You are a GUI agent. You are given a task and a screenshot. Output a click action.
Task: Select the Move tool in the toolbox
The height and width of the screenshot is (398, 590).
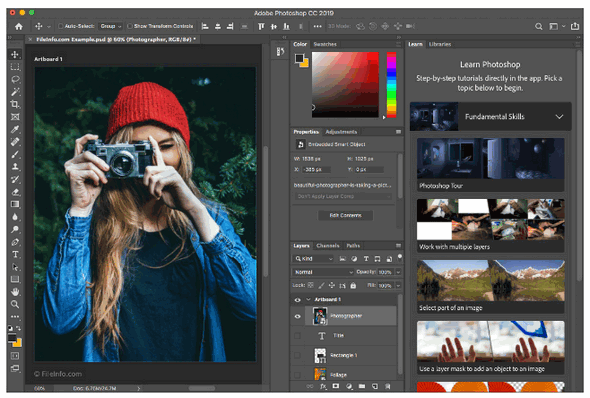click(x=15, y=55)
